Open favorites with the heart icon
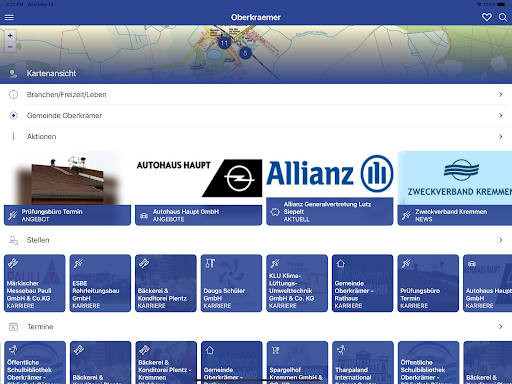The height and width of the screenshot is (384, 512). click(487, 17)
